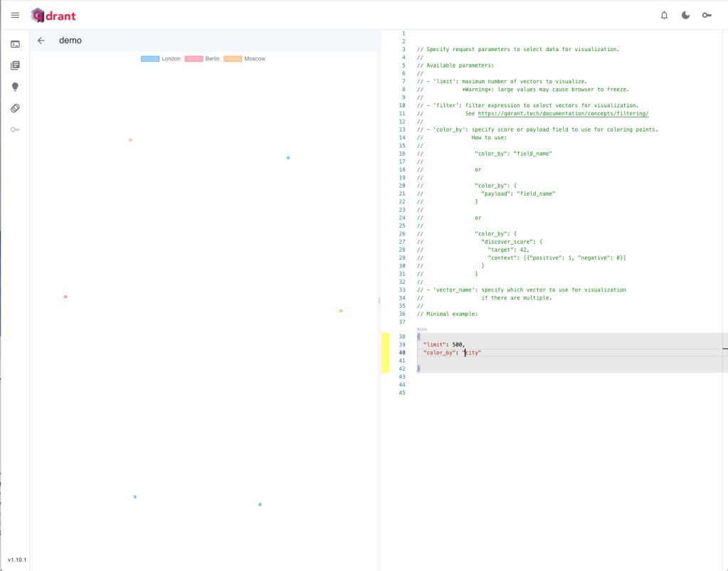Open the Collections sidebar icon
The image size is (728, 571).
15,65
